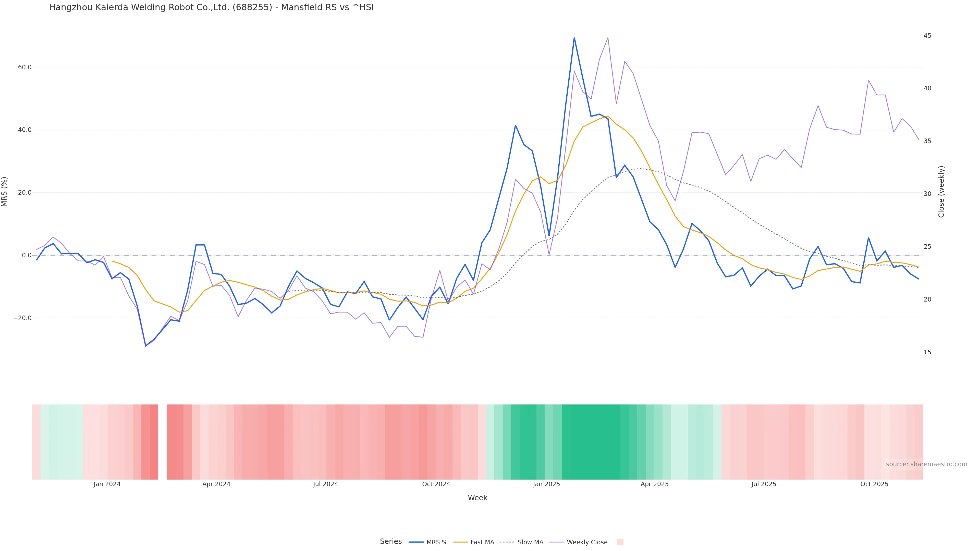Click the Weekly Close line's highest peak
This screenshot has width=980, height=551.
tap(608, 38)
